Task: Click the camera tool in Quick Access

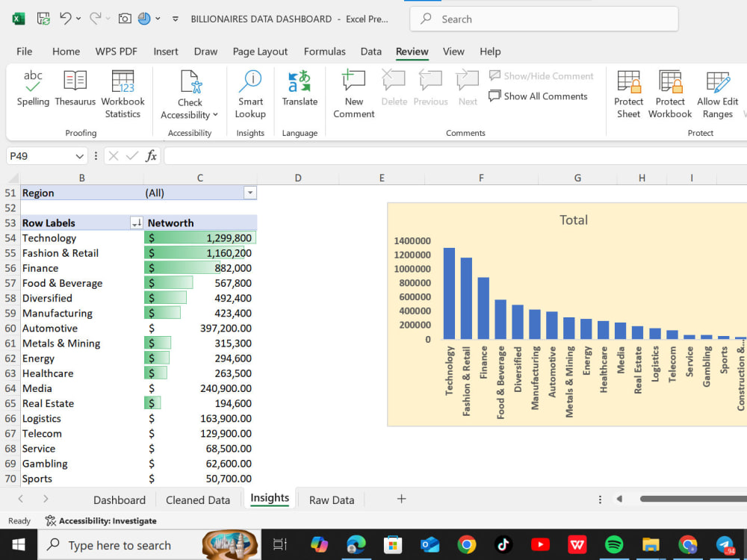Action: coord(125,19)
